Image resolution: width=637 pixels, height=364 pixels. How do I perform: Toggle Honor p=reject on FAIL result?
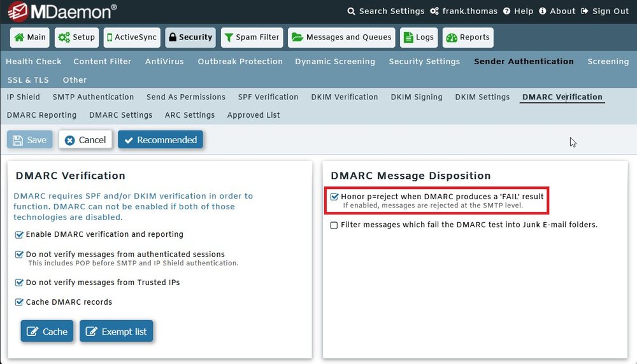point(334,197)
